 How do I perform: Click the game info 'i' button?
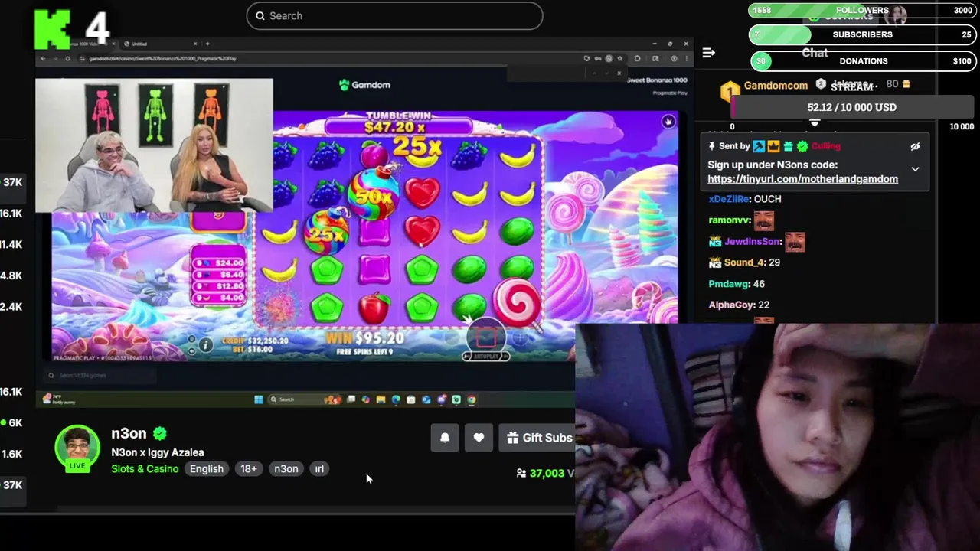(205, 345)
